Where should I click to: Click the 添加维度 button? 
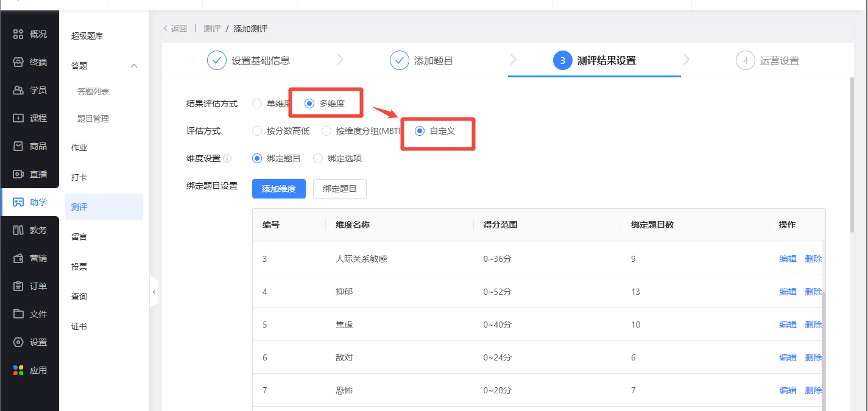point(279,189)
